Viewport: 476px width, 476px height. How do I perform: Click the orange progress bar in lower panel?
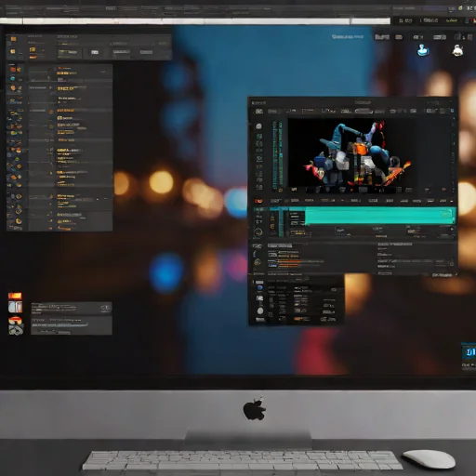[289, 261]
